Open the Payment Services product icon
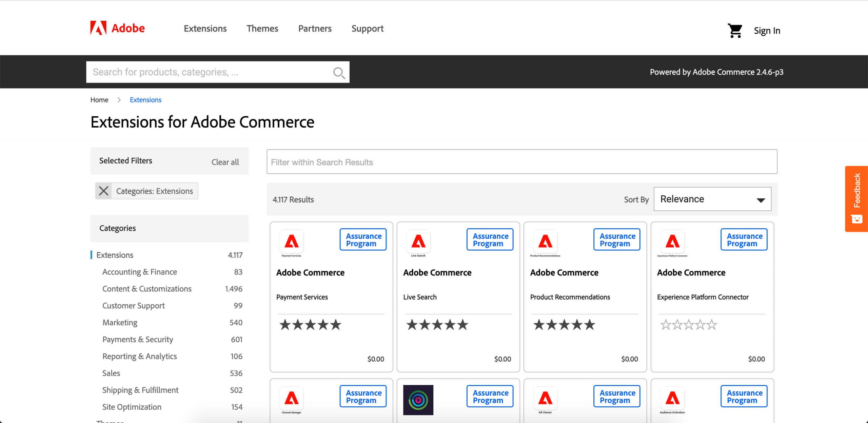 coord(291,242)
